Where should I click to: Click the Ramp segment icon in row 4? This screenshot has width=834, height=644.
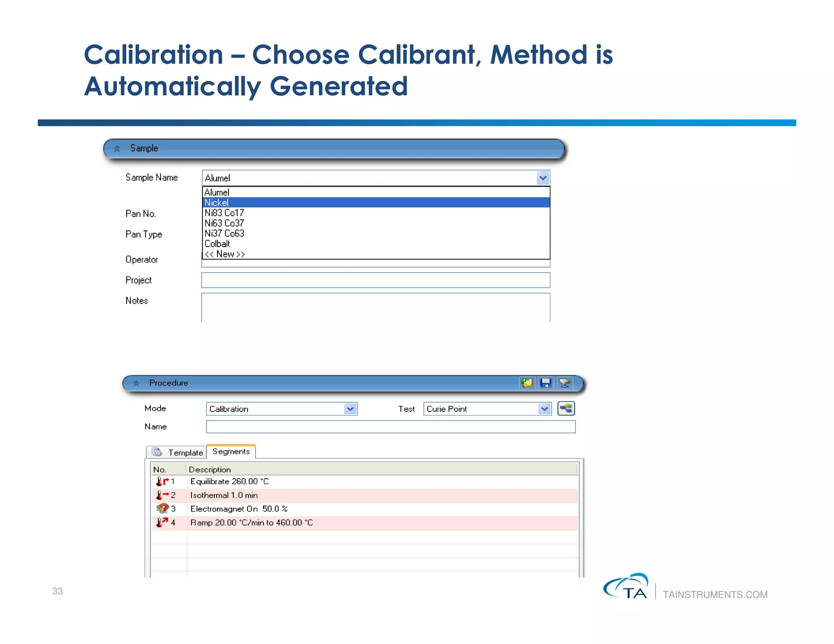coord(162,522)
